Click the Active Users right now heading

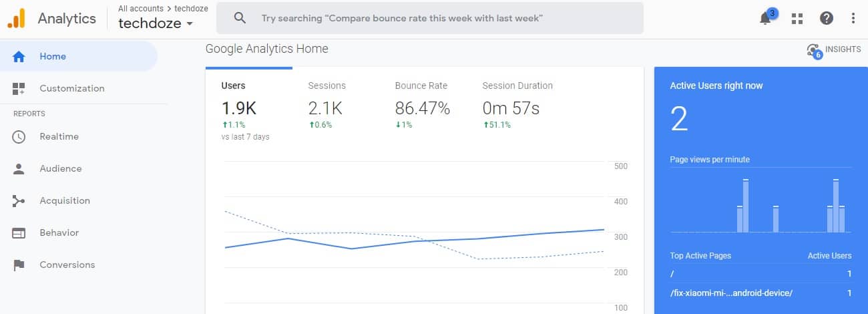(716, 86)
